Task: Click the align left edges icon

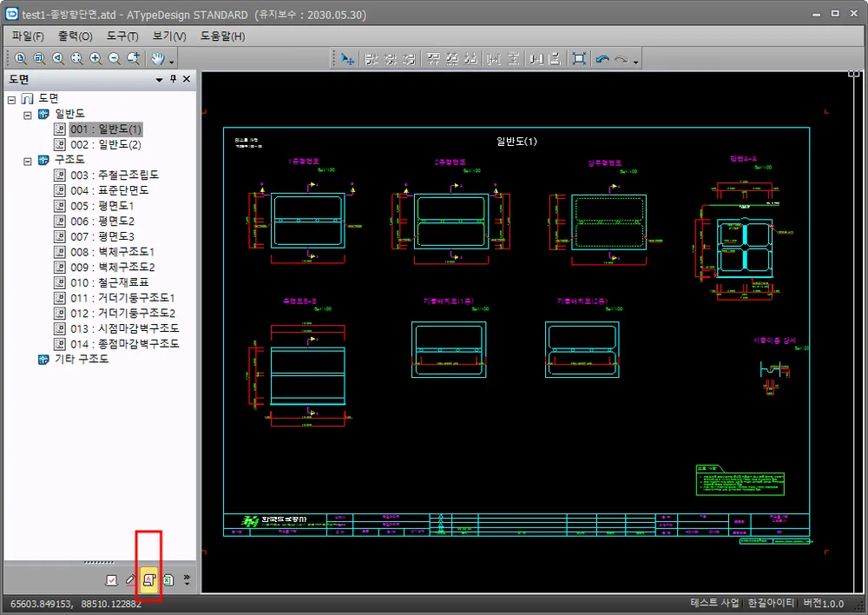Action: [x=372, y=59]
